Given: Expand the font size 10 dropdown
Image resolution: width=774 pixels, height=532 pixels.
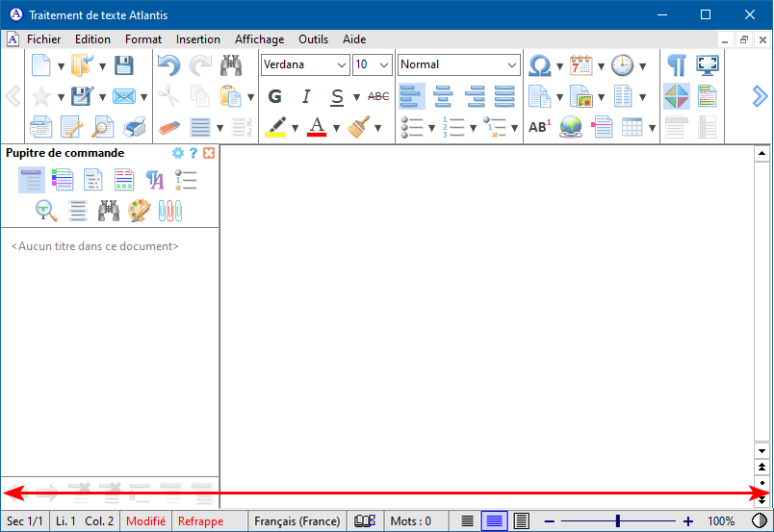Looking at the screenshot, I should click(372, 64).
